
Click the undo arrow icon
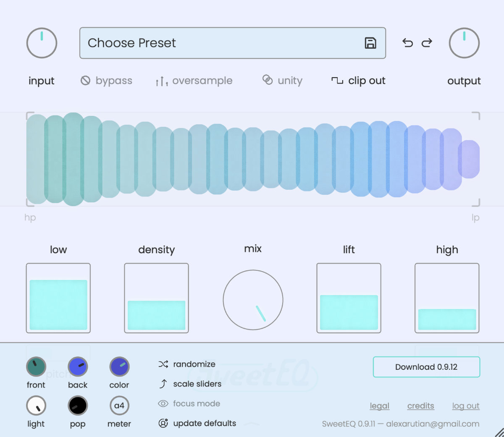(x=407, y=43)
